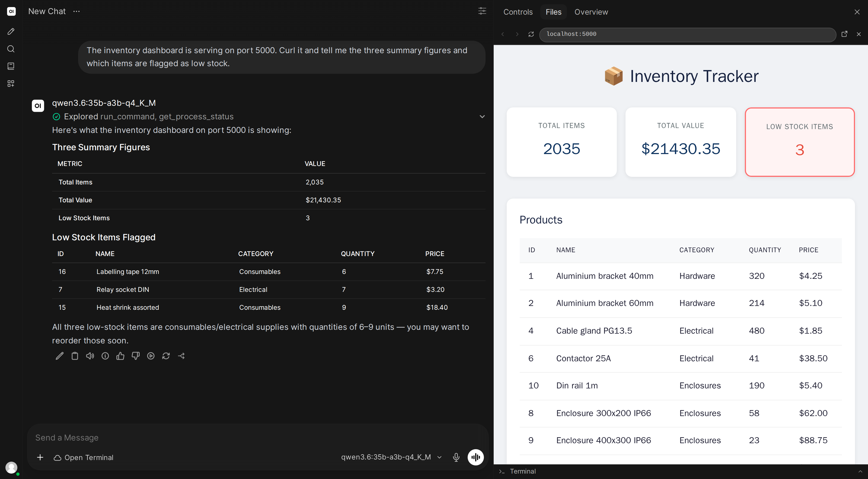868x479 pixels.
Task: Click 'Three Summary Figures' heading
Action: [101, 147]
